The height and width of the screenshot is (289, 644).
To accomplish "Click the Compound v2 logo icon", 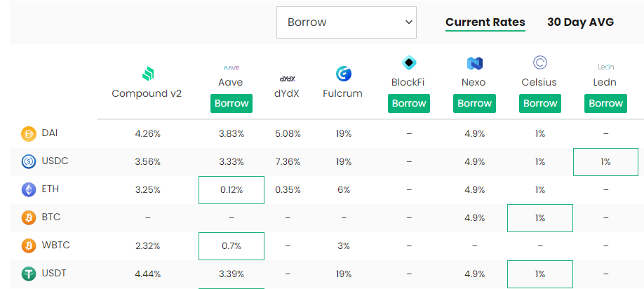I will (147, 74).
